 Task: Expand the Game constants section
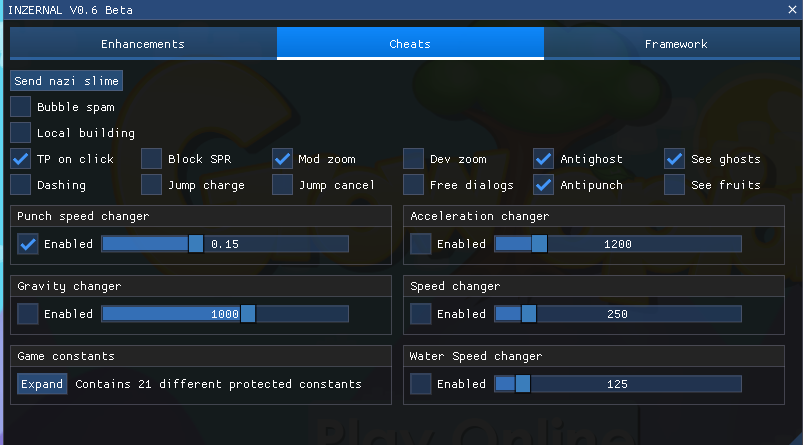pyautogui.click(x=42, y=384)
